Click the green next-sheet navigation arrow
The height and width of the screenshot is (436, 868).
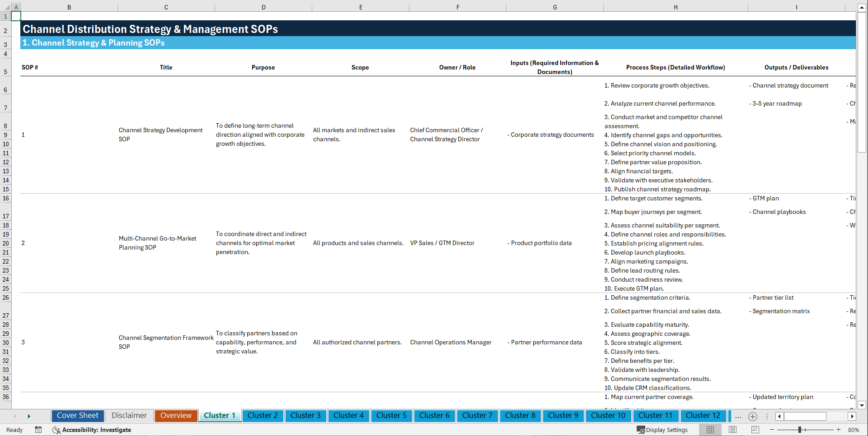(29, 416)
